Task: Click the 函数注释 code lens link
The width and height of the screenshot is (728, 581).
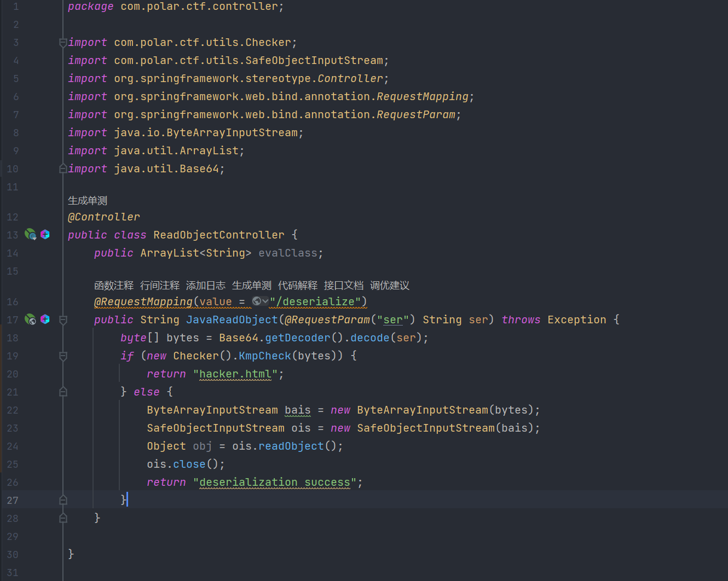Action: [114, 286]
